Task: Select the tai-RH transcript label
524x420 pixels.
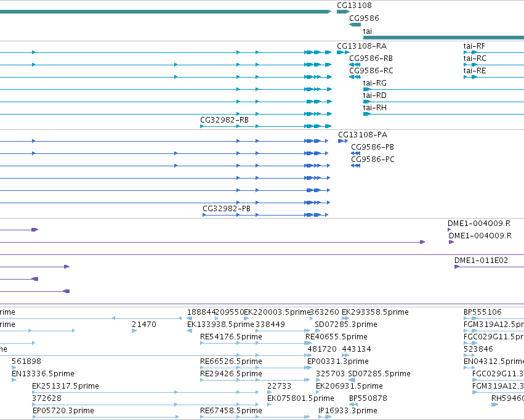Action: pos(374,108)
